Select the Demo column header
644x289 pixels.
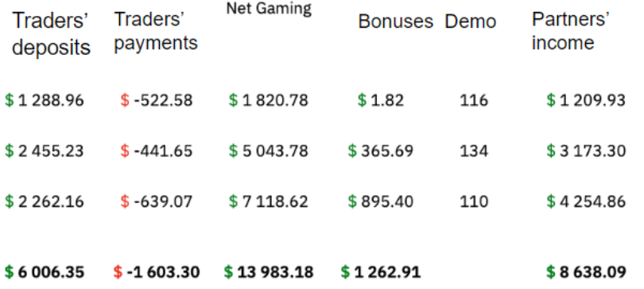(470, 21)
